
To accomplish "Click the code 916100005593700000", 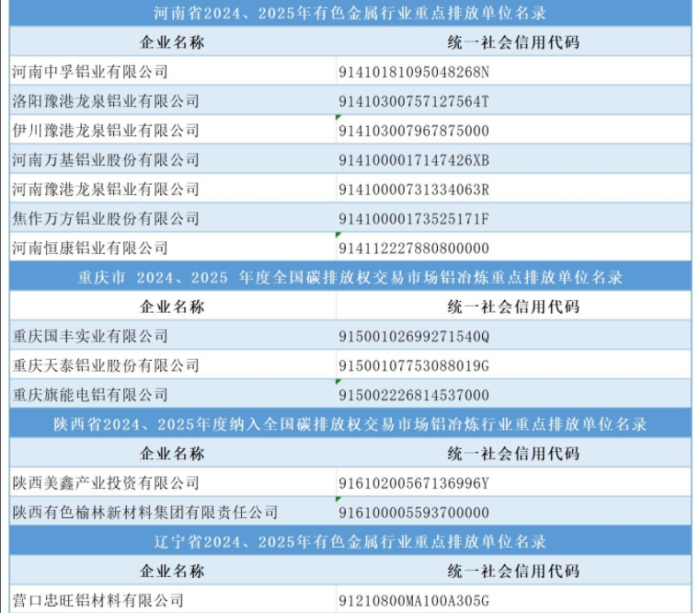I will click(413, 513).
